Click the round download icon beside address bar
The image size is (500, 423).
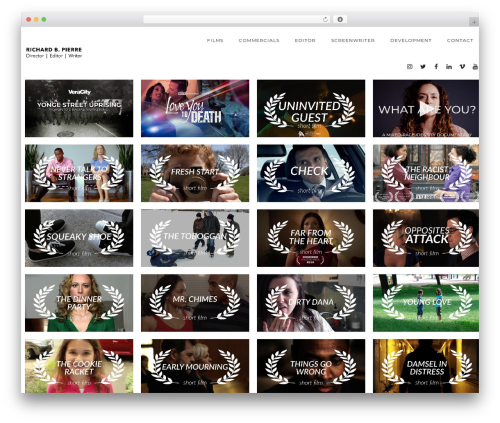(x=340, y=20)
